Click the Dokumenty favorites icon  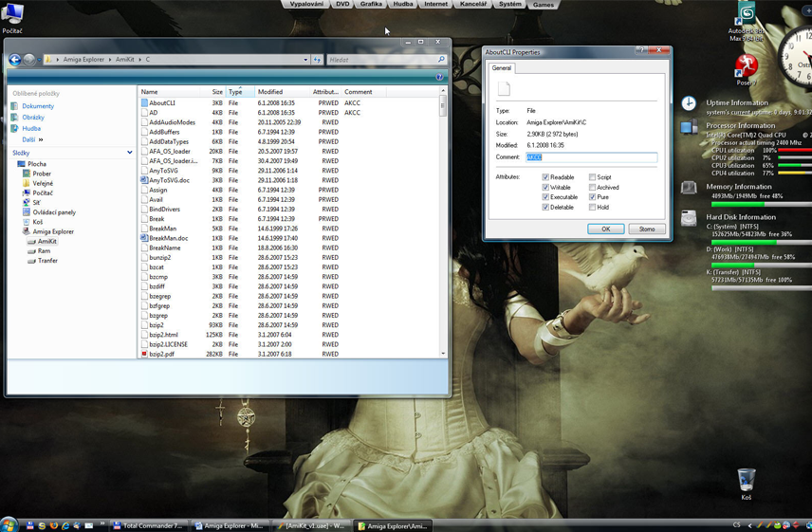click(x=14, y=106)
